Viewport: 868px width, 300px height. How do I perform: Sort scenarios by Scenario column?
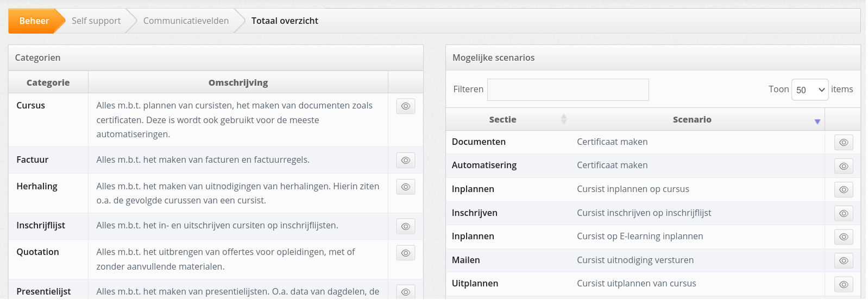pos(697,119)
